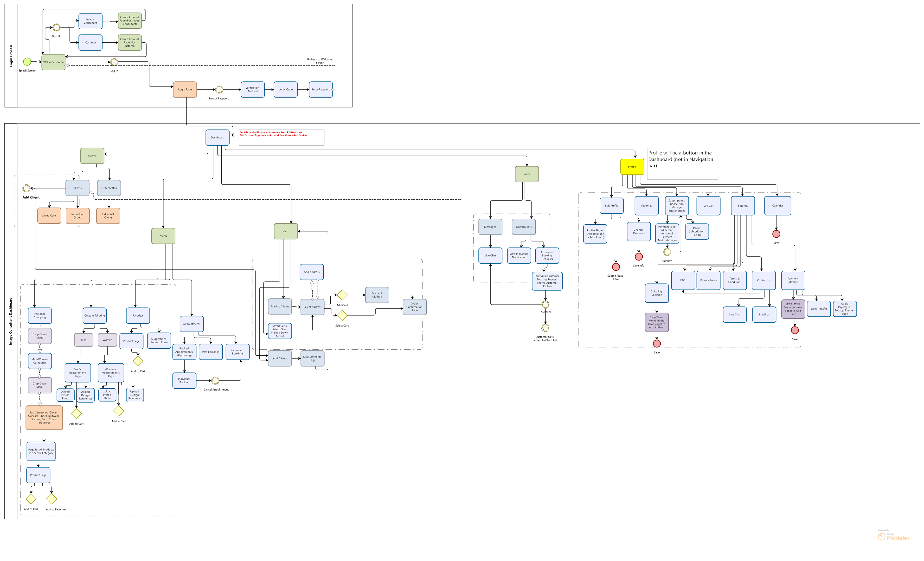Select the Save end event under Add Address drop down
This screenshot has width=924, height=561.
(x=657, y=343)
